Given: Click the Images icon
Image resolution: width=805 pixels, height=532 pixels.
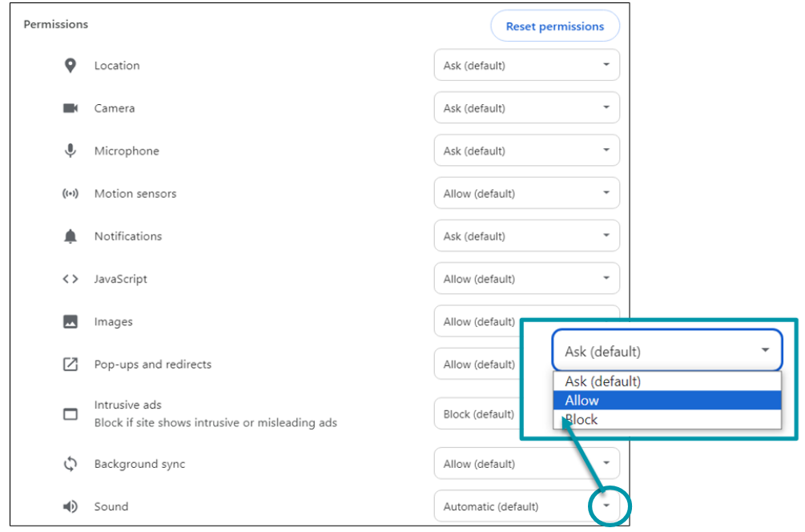Looking at the screenshot, I should [x=70, y=321].
